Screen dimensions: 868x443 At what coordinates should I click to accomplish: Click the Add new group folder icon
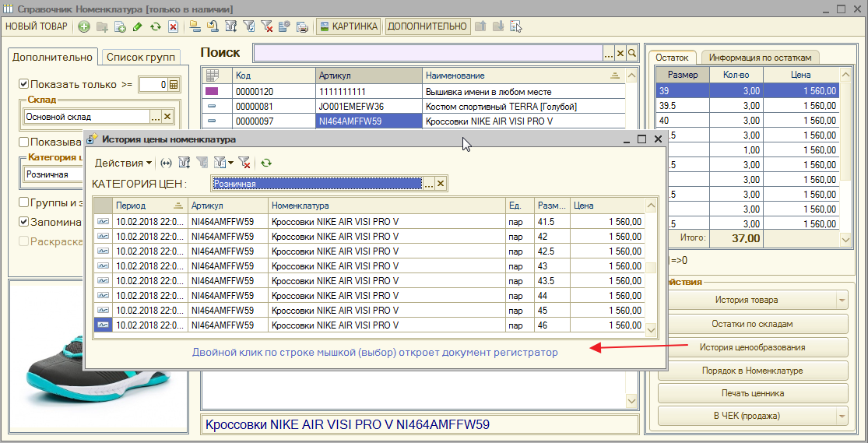coord(102,26)
